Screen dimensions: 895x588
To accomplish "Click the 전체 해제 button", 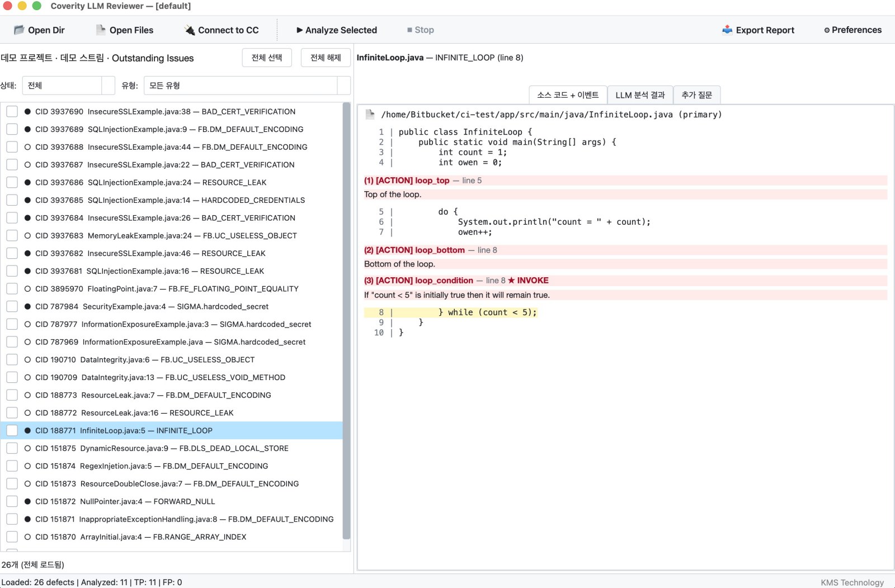I will tap(326, 58).
